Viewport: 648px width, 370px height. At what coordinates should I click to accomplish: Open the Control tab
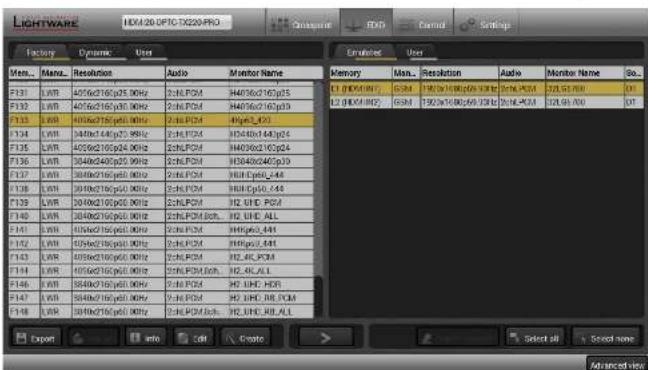point(423,25)
